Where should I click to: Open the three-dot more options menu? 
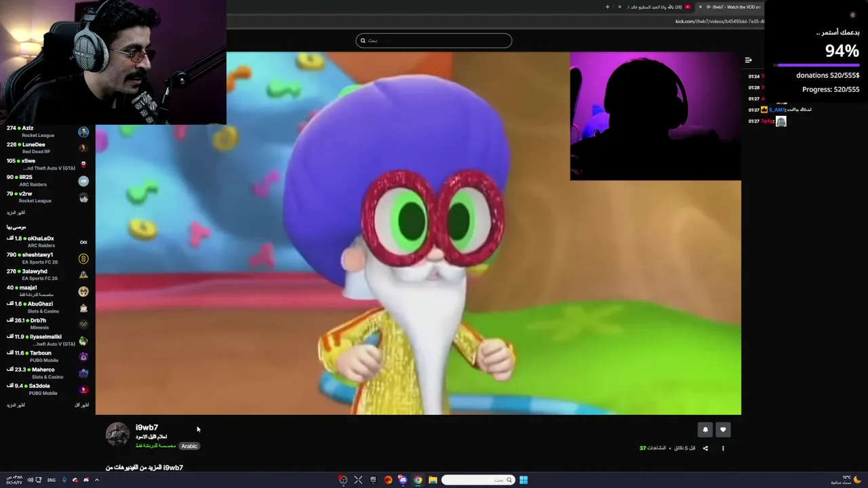[x=723, y=448]
